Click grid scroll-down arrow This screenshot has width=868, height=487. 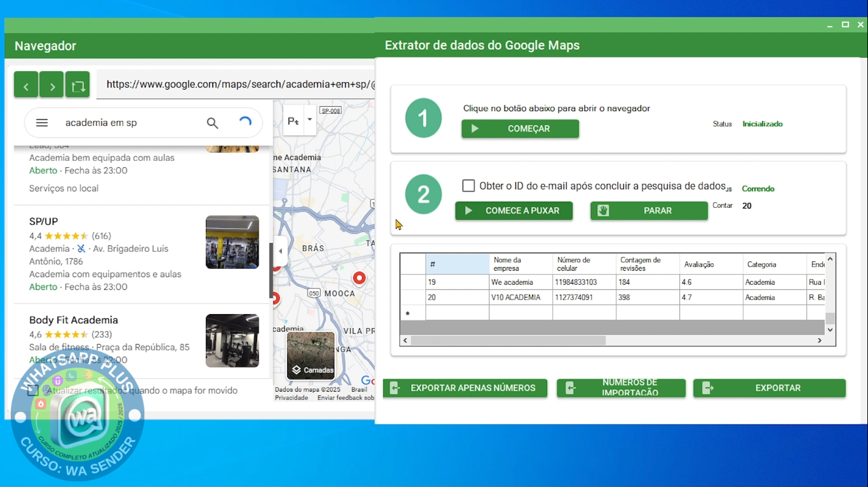(830, 329)
